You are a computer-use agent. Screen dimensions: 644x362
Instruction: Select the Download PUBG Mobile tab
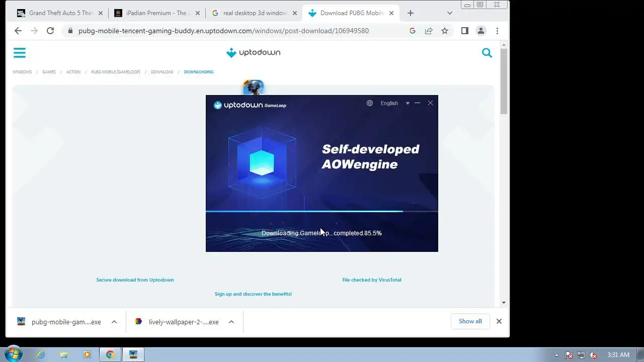click(x=351, y=13)
